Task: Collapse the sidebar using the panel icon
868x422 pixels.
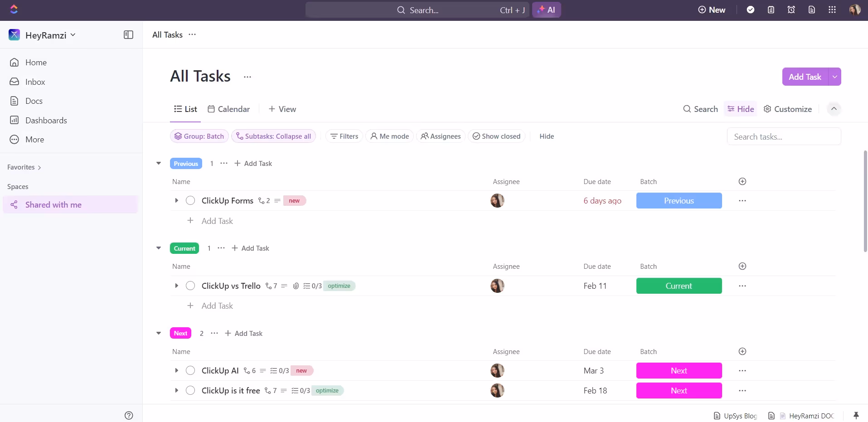Action: tap(128, 35)
